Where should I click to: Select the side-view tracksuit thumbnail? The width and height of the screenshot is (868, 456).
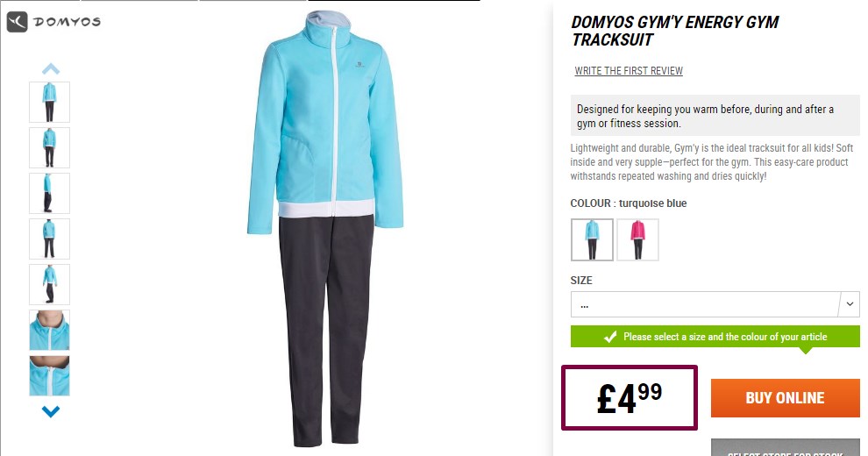49,193
